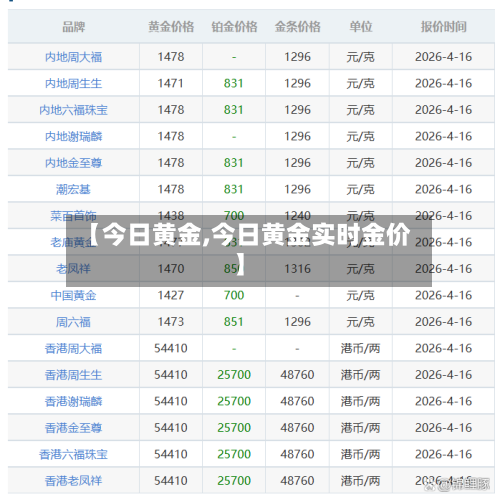500x502 pixels.
Task: Open the 香港六福珠宝 brand link
Action: 73,454
